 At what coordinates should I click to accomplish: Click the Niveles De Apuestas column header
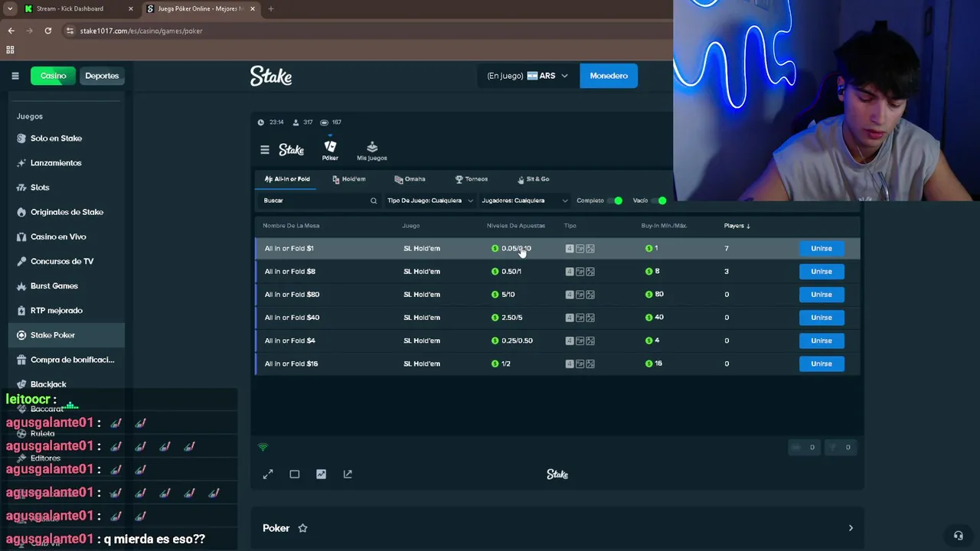pyautogui.click(x=516, y=226)
